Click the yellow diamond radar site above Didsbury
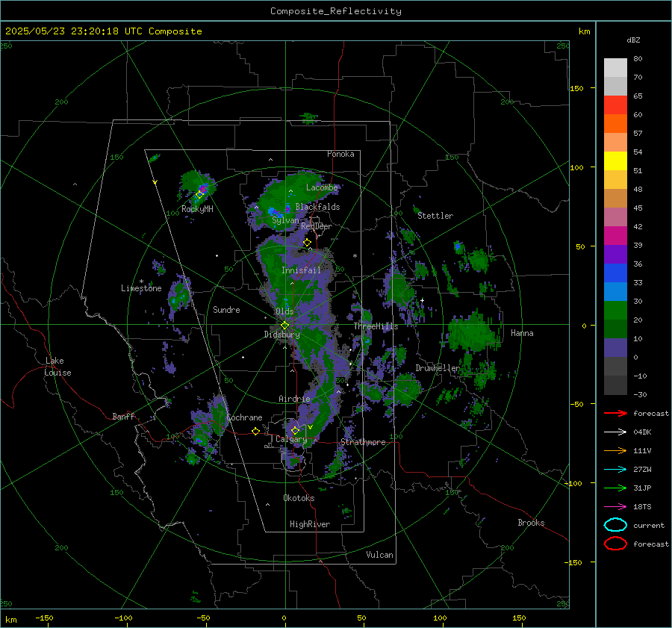 [284, 326]
